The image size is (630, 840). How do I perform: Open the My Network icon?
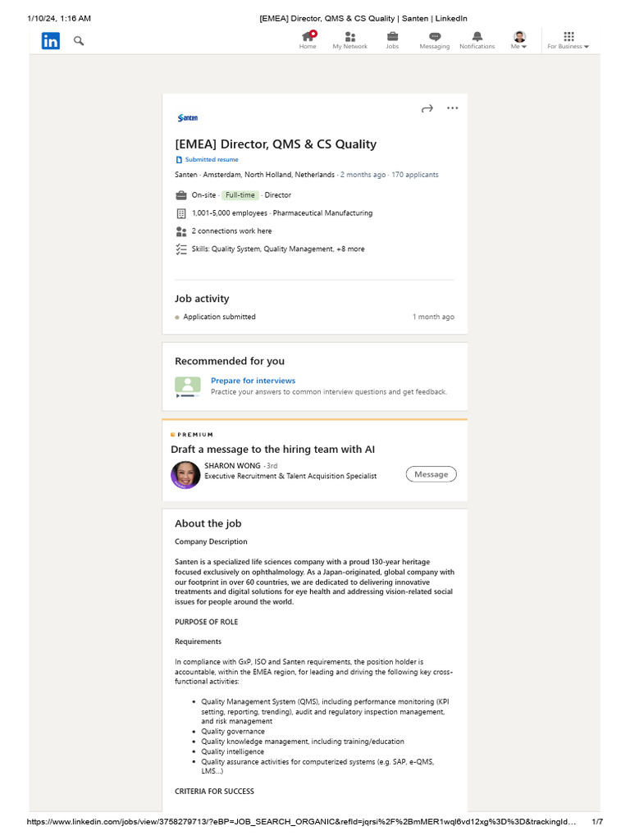pyautogui.click(x=349, y=39)
